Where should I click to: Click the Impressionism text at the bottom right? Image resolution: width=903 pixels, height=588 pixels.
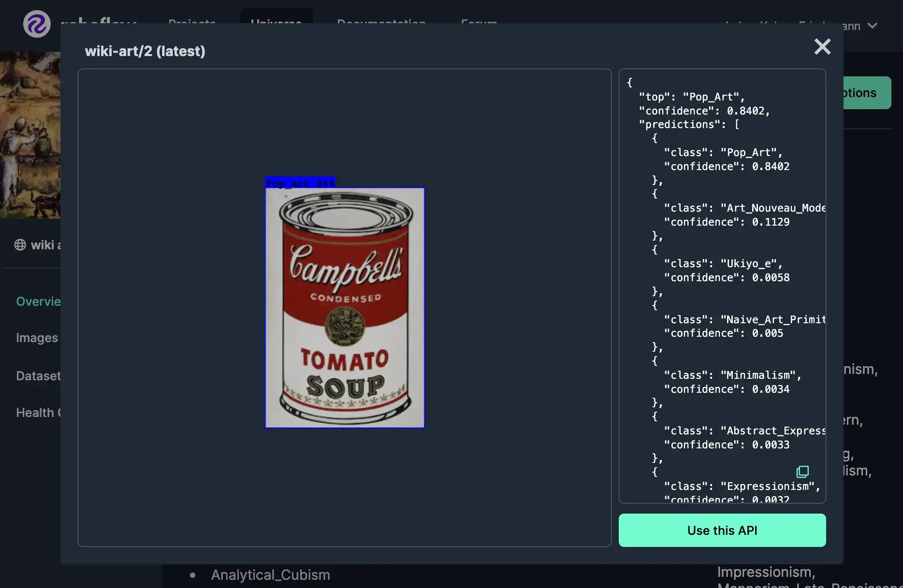click(766, 572)
